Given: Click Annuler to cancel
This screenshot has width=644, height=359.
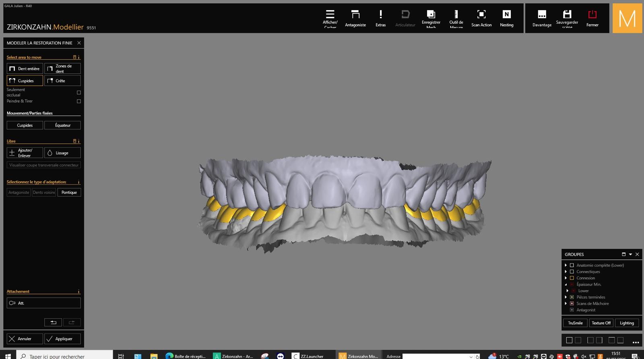Looking at the screenshot, I should (25, 339).
